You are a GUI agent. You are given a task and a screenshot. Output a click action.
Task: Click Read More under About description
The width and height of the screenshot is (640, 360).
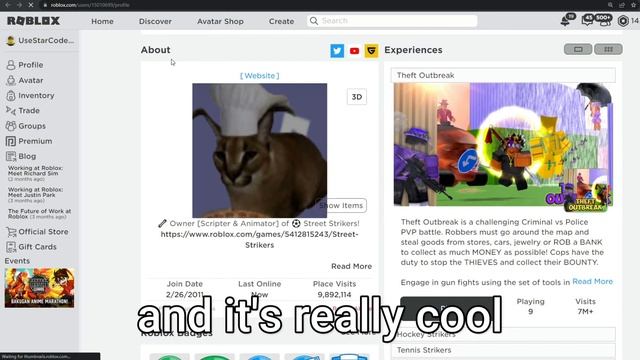point(351,266)
